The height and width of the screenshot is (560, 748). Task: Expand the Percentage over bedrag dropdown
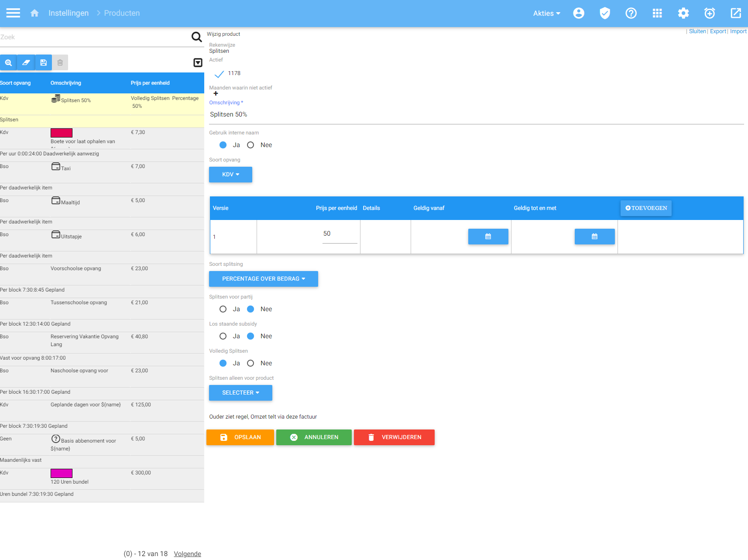pos(263,279)
